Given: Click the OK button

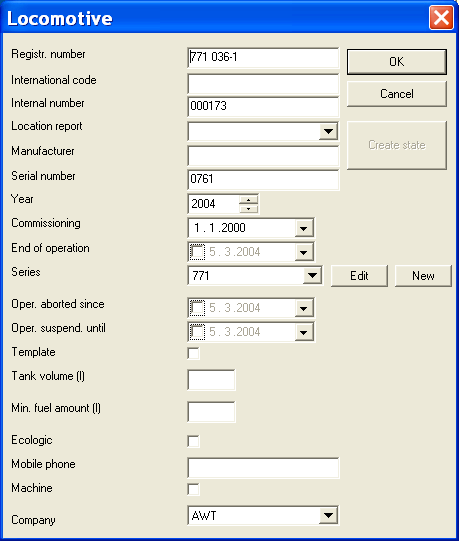Looking at the screenshot, I should (397, 62).
